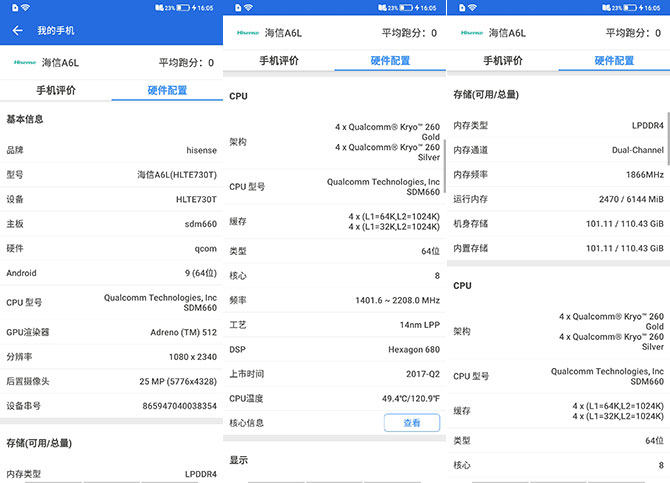
Task: Select the Android row showing 9 (64位)
Action: (x=112, y=273)
